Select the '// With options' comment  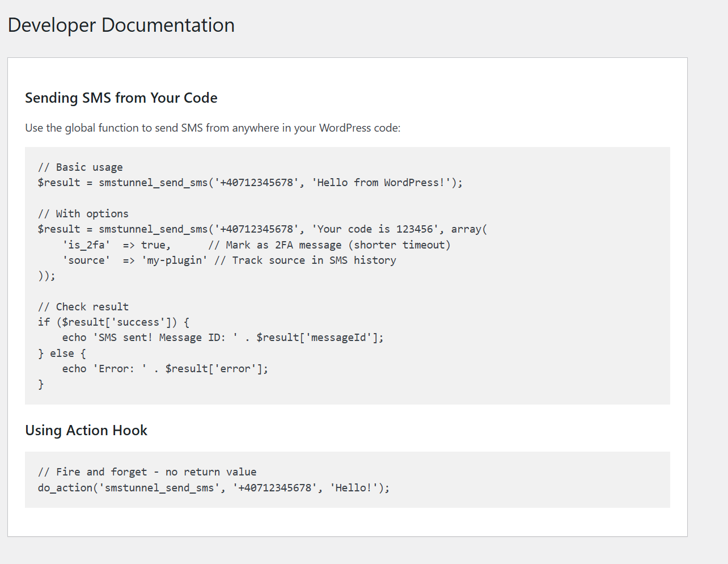click(x=83, y=213)
